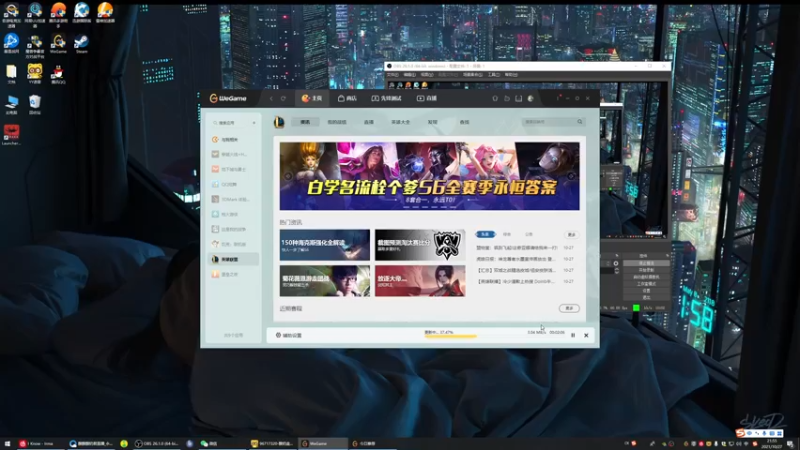Open the red news card with the female champion
Screen dimensions: 800x450
click(420, 281)
